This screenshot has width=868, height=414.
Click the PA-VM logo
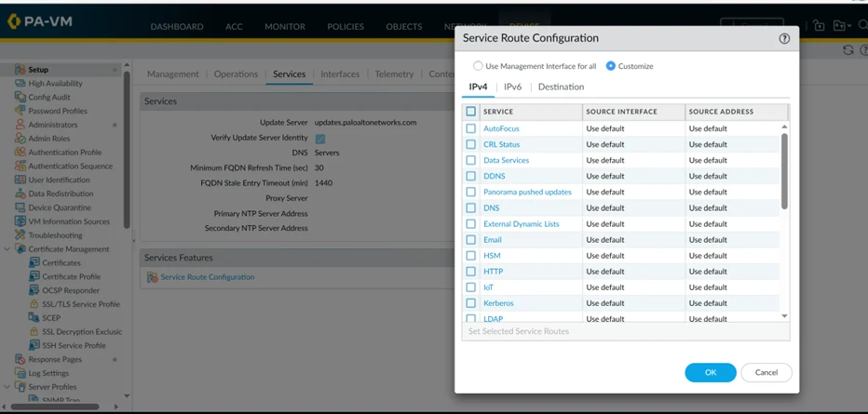[39, 21]
